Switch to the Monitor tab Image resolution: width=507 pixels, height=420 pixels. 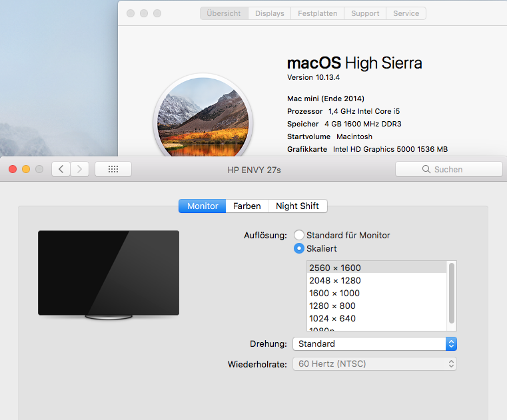tap(202, 206)
